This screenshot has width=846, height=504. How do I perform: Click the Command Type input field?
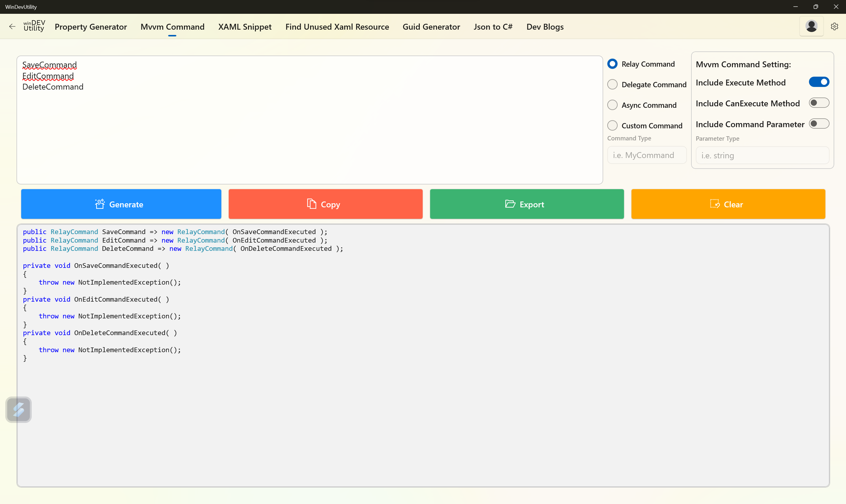click(647, 155)
